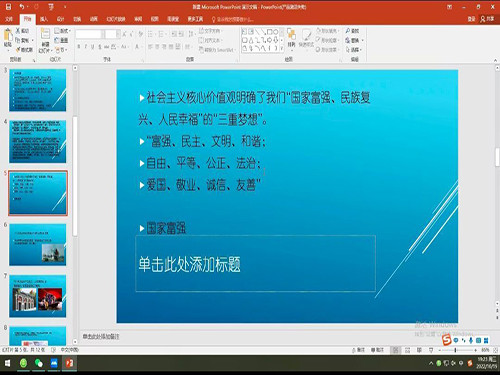The width and height of the screenshot is (500, 375).
Task: Expand the shapes gallery more arrow
Action: tap(282, 49)
